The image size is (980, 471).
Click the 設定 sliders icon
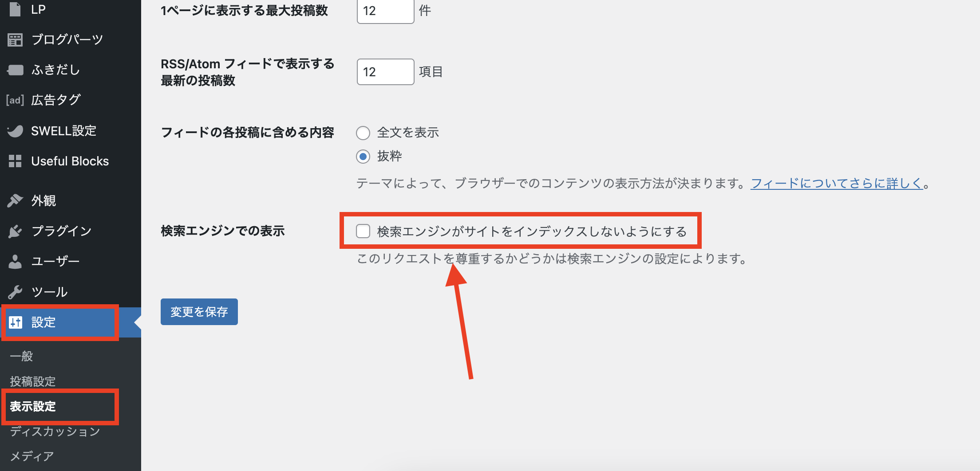click(x=16, y=322)
